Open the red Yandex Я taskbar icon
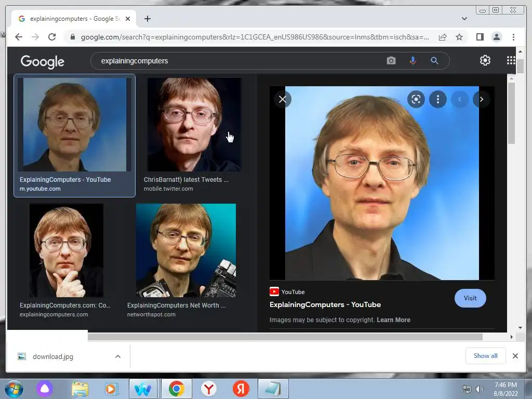This screenshot has width=532, height=399. click(x=241, y=389)
